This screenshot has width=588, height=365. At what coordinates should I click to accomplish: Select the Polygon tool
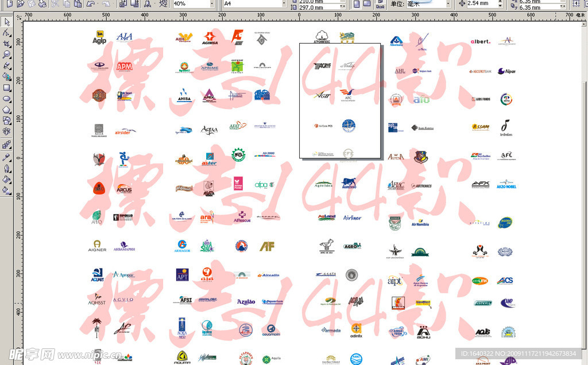7,110
